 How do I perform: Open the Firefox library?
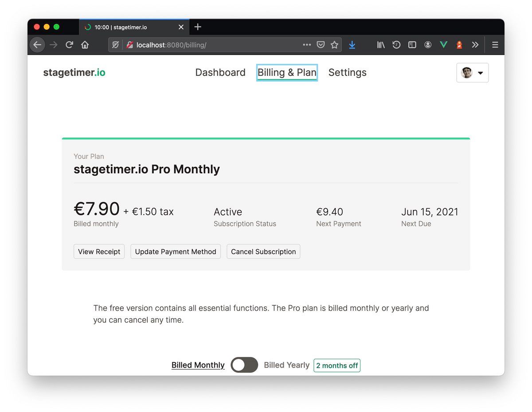pos(381,45)
